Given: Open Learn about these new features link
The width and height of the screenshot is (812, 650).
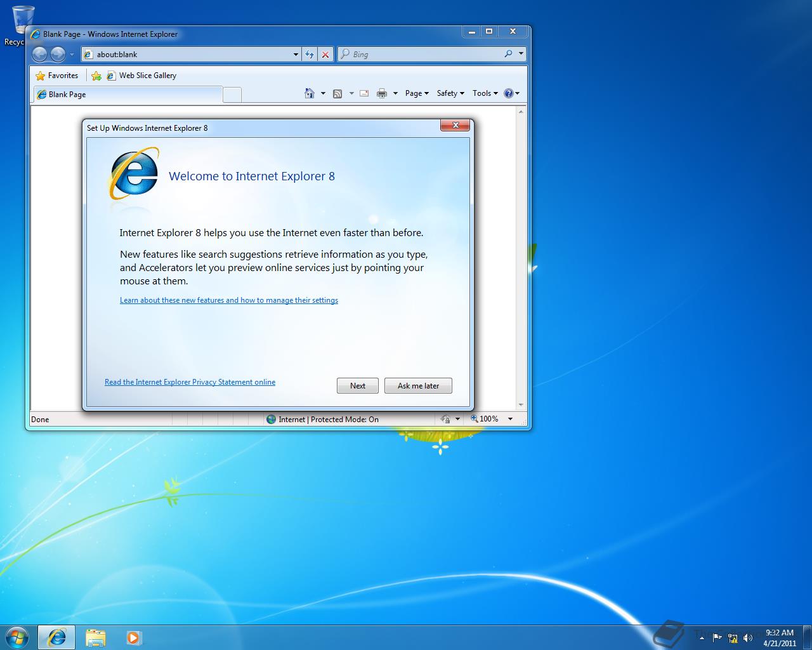Looking at the screenshot, I should (x=229, y=300).
